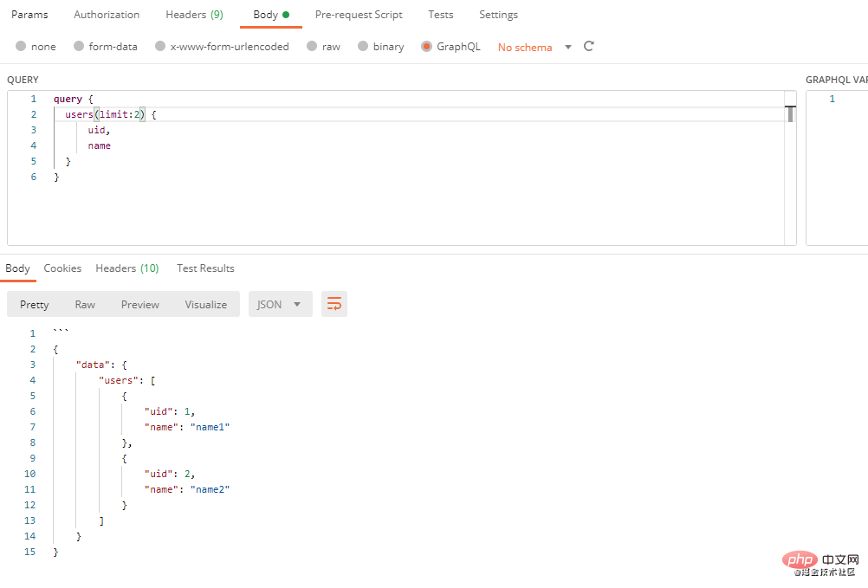
Task: Click the "name1" value in the response
Action: pos(210,427)
